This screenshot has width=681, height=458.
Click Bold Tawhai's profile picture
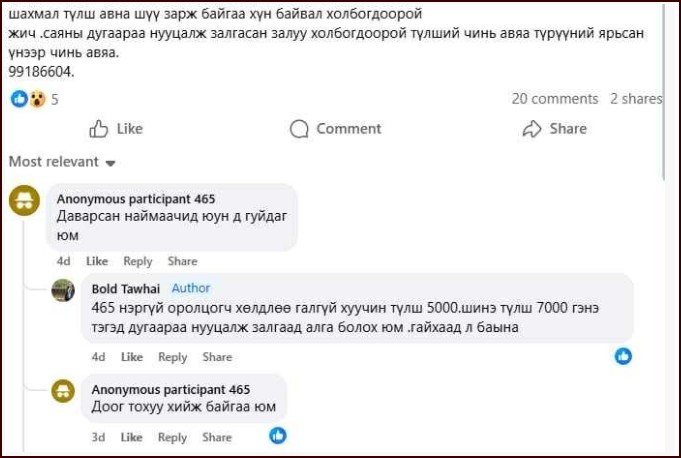(x=64, y=290)
